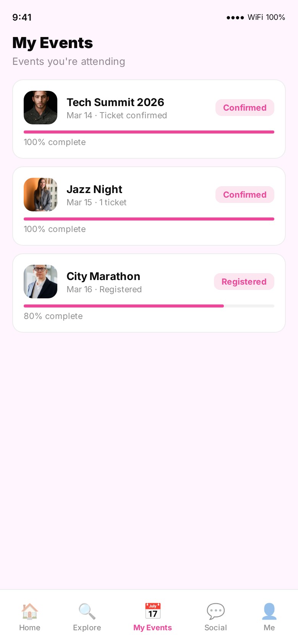Click the Tech Summit 100% progress bar
This screenshot has height=644, width=298.
click(x=149, y=132)
